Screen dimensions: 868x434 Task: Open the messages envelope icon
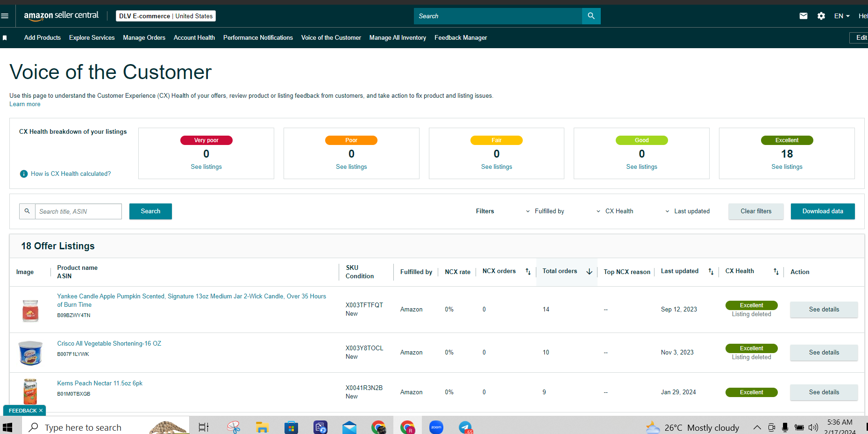pyautogui.click(x=804, y=16)
